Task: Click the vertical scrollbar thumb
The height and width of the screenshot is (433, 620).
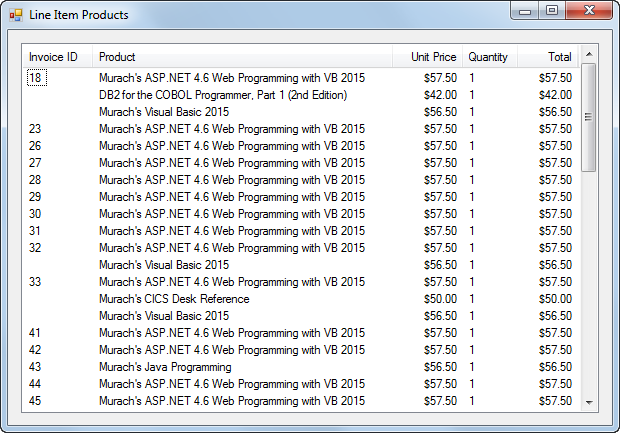Action: pyautogui.click(x=589, y=117)
